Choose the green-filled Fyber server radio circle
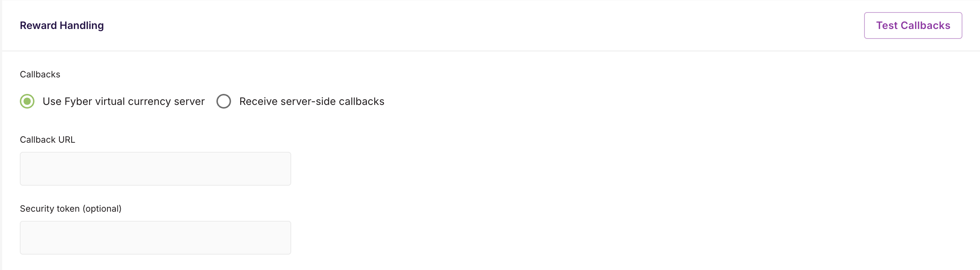This screenshot has height=270, width=980. pyautogui.click(x=27, y=102)
